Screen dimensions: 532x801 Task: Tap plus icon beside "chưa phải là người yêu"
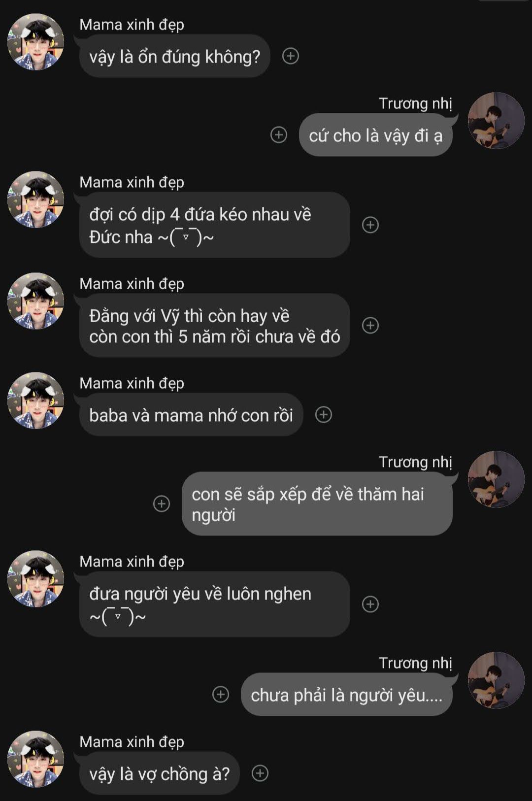(221, 694)
